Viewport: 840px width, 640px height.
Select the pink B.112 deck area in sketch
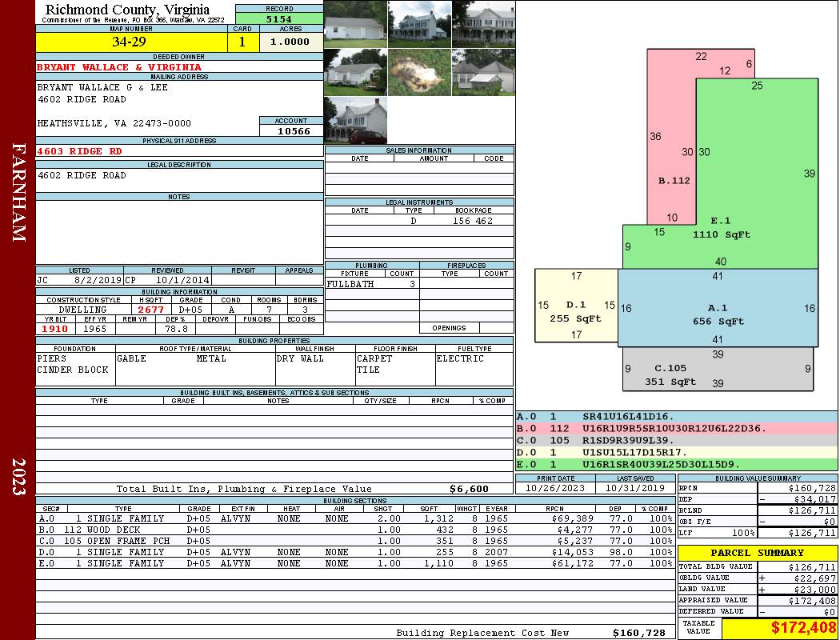click(x=671, y=137)
